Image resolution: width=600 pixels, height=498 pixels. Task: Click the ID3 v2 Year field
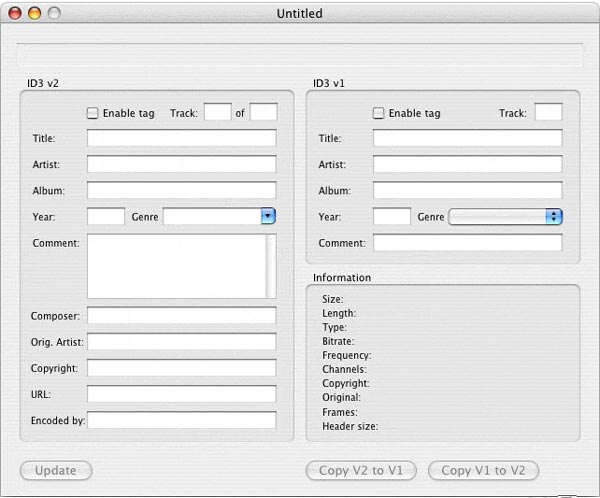(106, 217)
